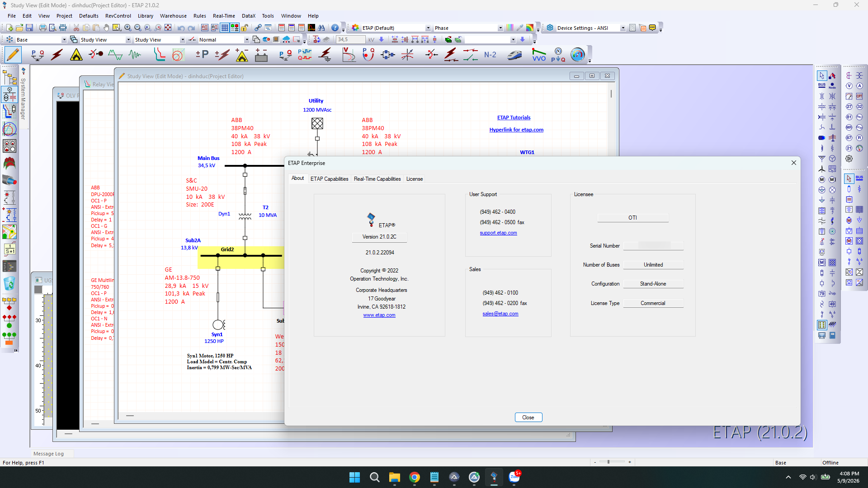Click the Zoom Fit to page icon
This screenshot has height=488, width=868.
coord(168,28)
